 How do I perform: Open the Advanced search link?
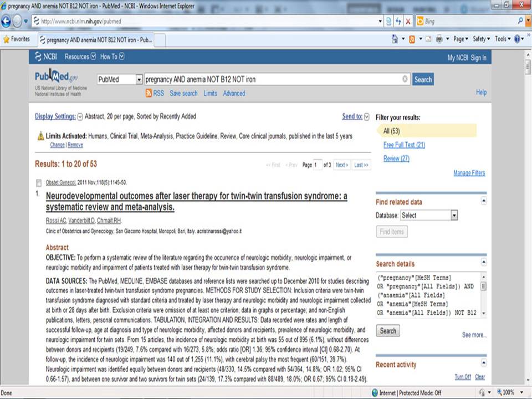234,93
